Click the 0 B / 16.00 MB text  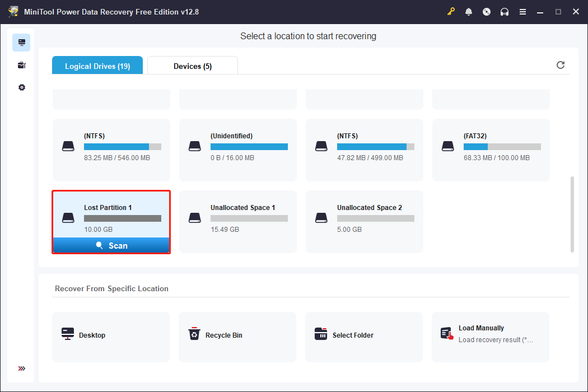(x=232, y=157)
